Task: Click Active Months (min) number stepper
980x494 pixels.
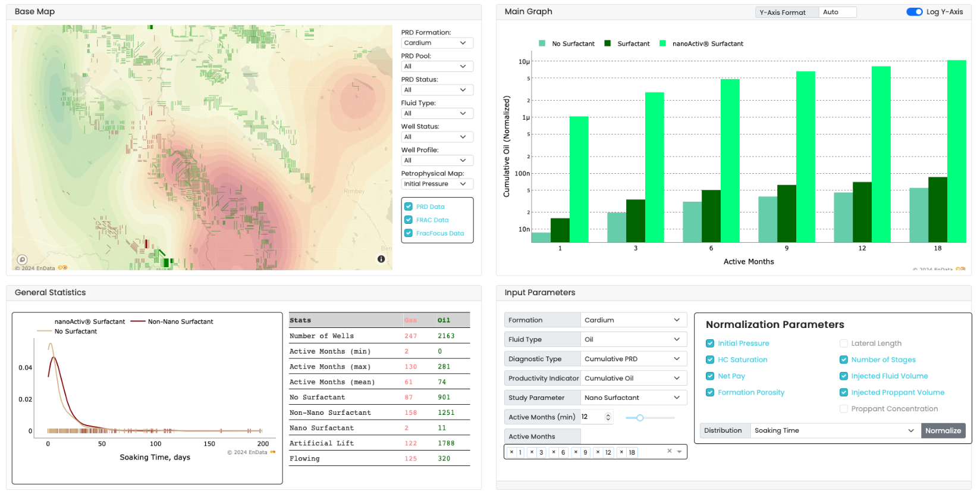Action: click(608, 417)
